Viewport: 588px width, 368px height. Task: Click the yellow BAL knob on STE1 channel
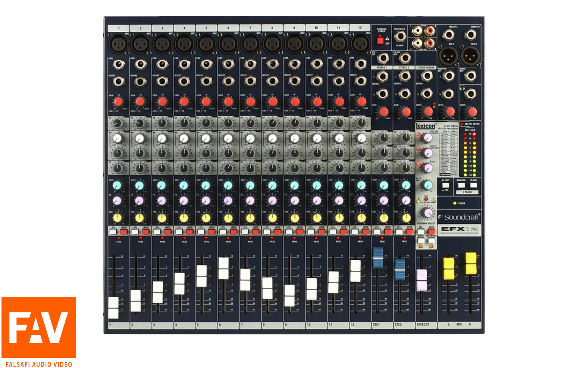click(x=384, y=218)
